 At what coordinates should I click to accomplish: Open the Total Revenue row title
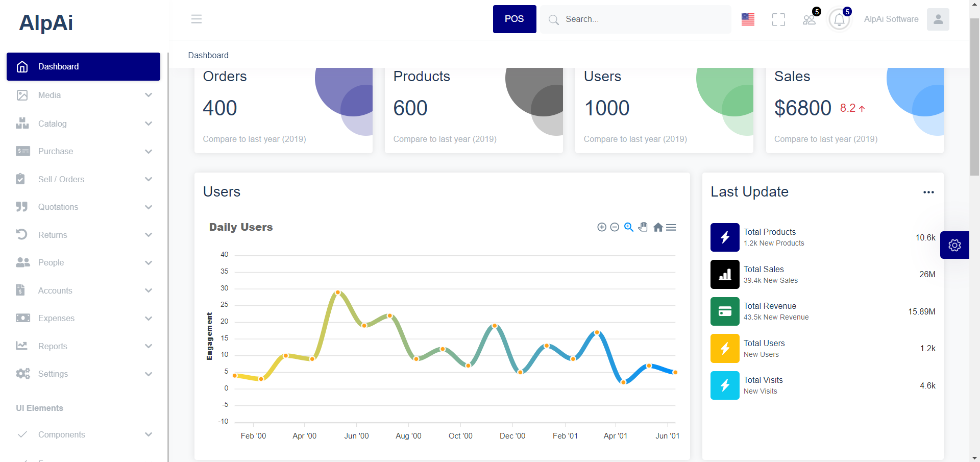tap(770, 306)
